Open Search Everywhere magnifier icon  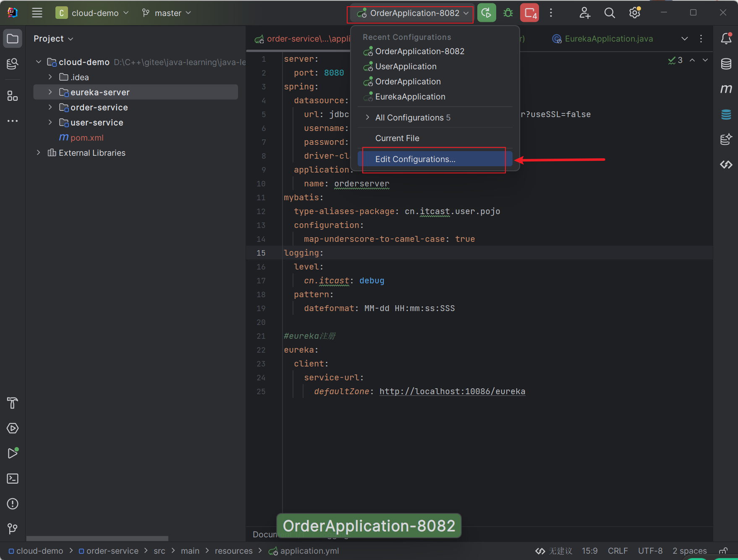tap(610, 13)
